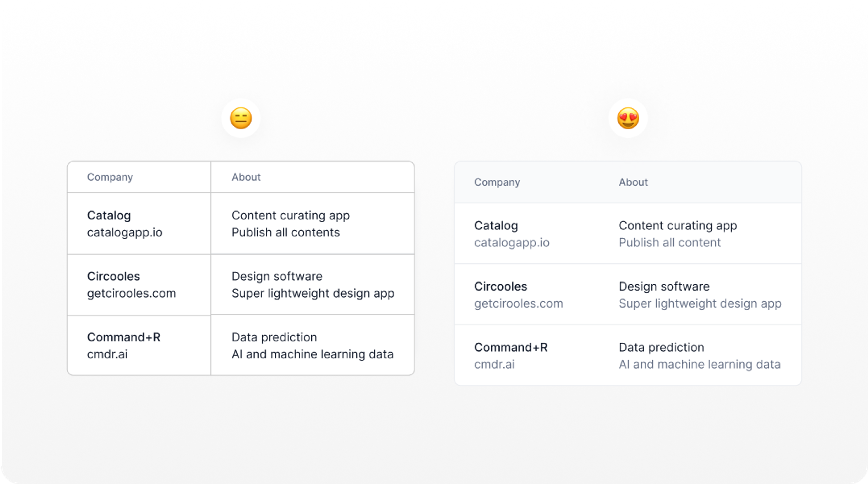Image resolution: width=868 pixels, height=484 pixels.
Task: Open the dark catalogapp.io link in the bordered table
Action: [x=125, y=232]
